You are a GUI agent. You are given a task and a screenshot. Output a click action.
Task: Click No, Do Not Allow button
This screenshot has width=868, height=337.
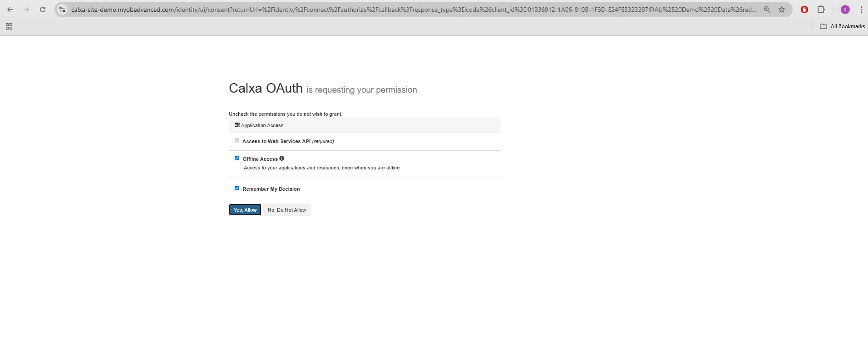[x=287, y=210]
